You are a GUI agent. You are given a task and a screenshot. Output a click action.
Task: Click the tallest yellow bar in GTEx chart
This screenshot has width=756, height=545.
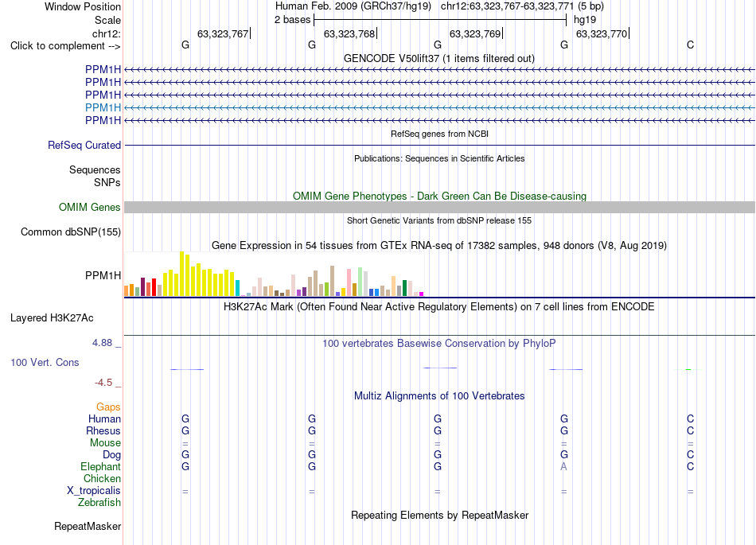pos(181,274)
